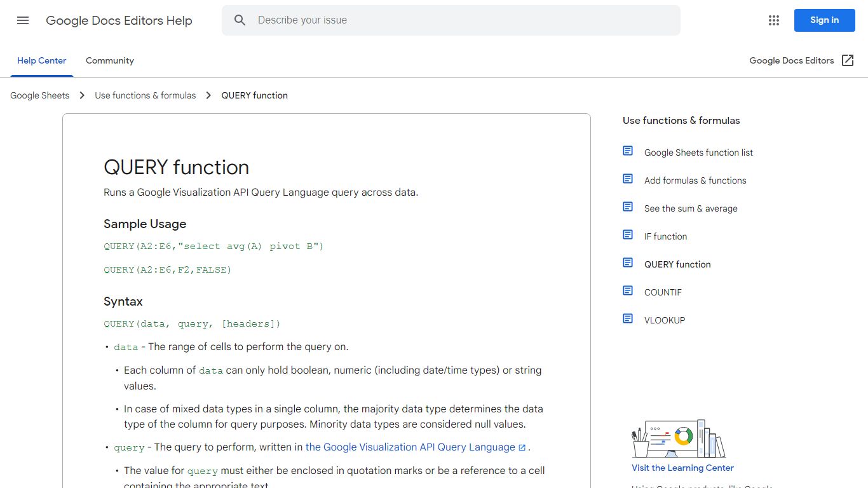Open the Google Docs Editors product link

tap(792, 60)
